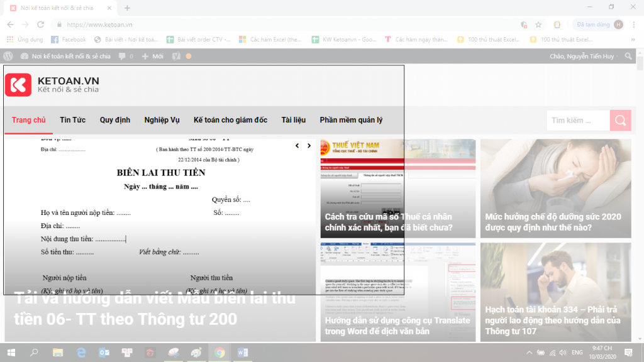Click Chrome icon in taskbar
644x362 pixels.
[x=219, y=353]
